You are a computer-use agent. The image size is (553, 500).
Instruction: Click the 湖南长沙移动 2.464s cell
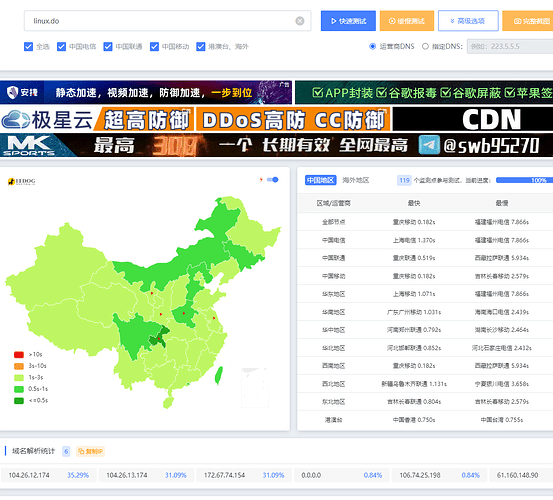502,330
